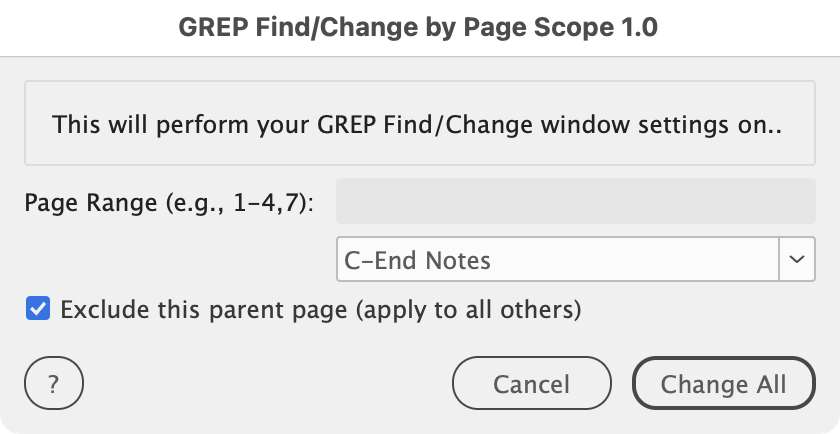Viewport: 840px width, 434px height.
Task: Open help with the question mark button
Action: click(x=53, y=384)
